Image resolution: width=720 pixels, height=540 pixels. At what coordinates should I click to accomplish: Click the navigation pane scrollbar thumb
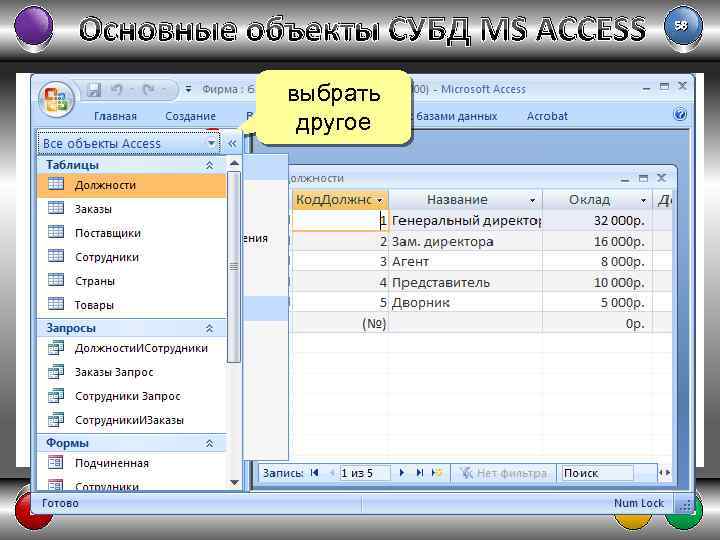[x=234, y=266]
